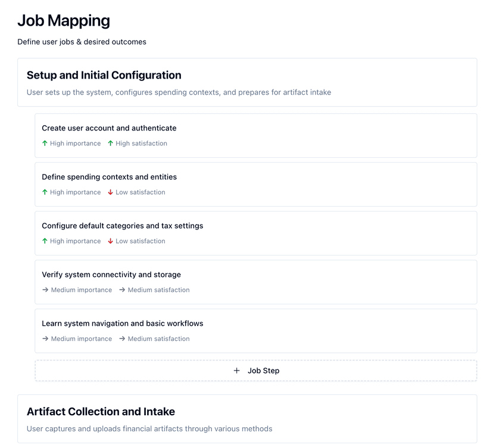Image resolution: width=493 pixels, height=448 pixels.
Task: Collapse the Setup and Initial Configuration section
Action: pyautogui.click(x=104, y=75)
